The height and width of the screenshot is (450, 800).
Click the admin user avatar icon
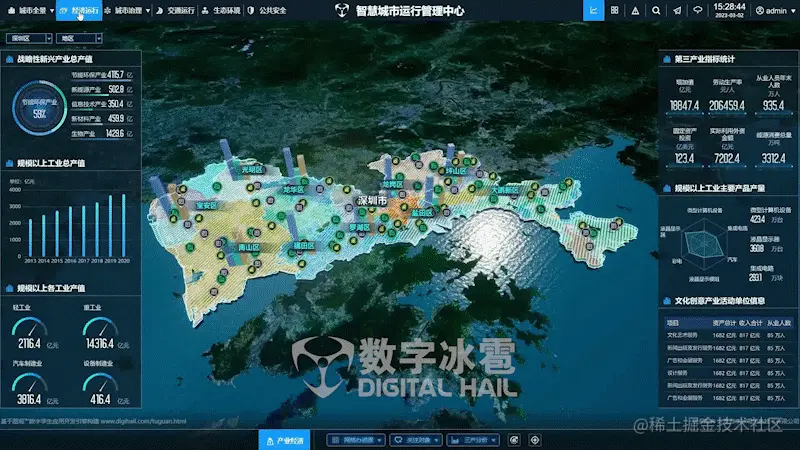[760, 11]
